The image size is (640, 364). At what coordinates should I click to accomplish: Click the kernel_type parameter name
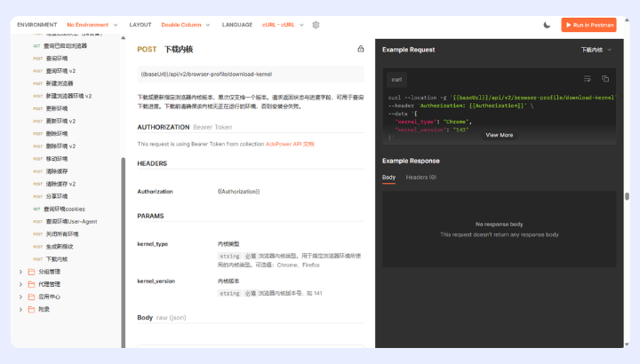(153, 244)
